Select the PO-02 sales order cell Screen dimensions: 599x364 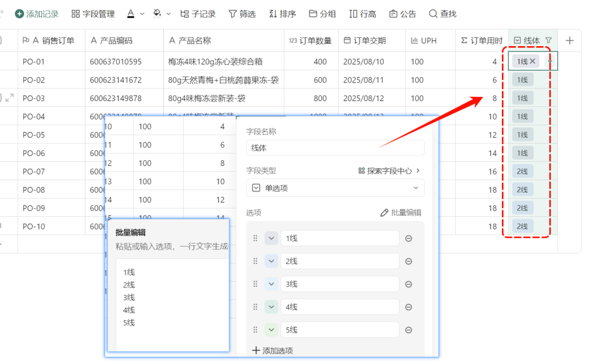coord(51,79)
